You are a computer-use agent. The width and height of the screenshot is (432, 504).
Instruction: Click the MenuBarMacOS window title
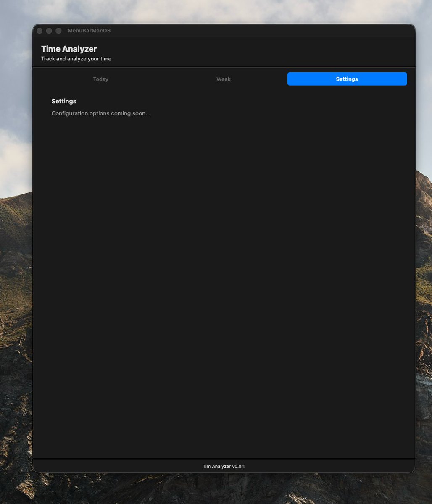pyautogui.click(x=89, y=31)
